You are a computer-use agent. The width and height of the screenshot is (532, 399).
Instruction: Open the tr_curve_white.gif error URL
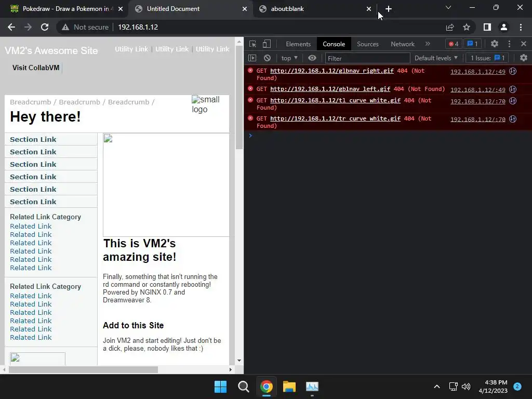335,118
